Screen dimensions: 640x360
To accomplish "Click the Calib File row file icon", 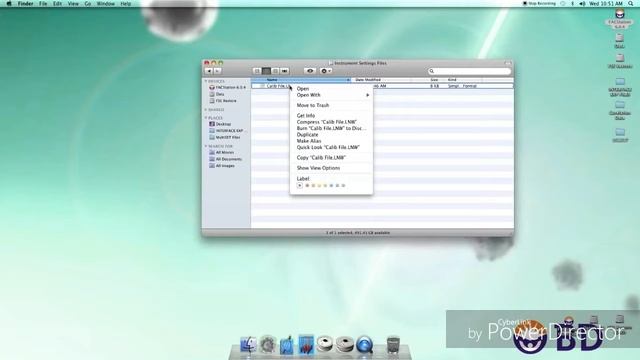I will point(262,86).
